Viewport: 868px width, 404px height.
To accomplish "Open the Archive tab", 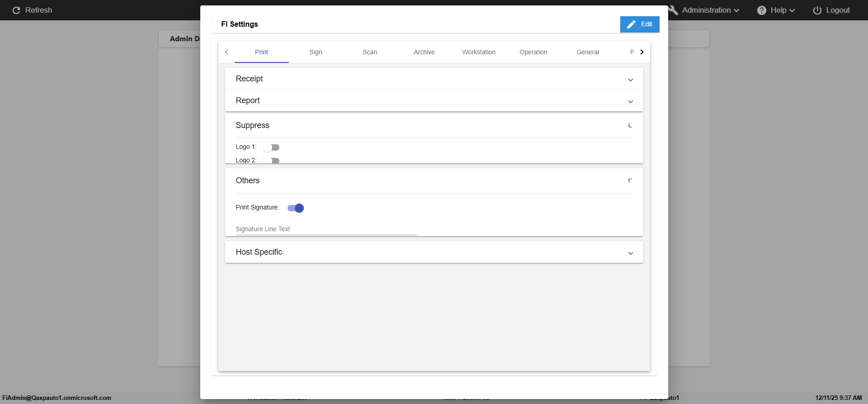I will point(424,52).
